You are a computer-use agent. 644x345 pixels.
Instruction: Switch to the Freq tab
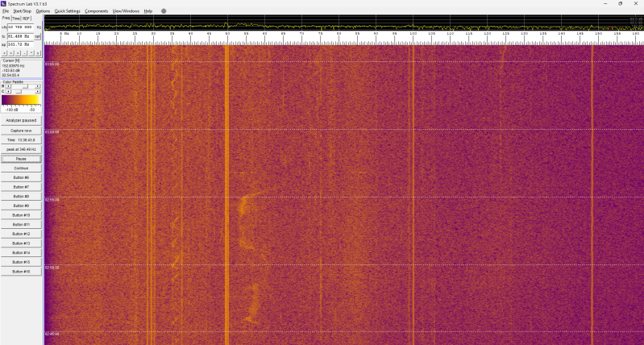(x=6, y=18)
